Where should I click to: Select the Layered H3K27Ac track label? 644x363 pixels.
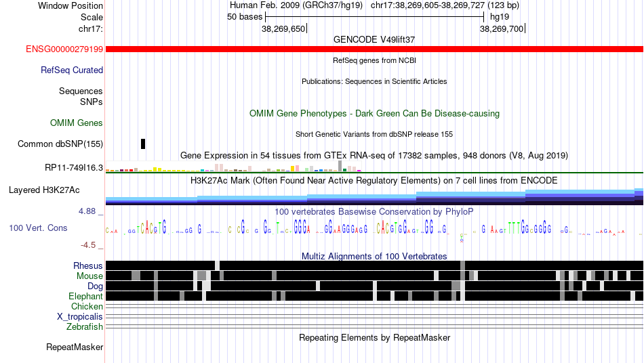(44, 190)
